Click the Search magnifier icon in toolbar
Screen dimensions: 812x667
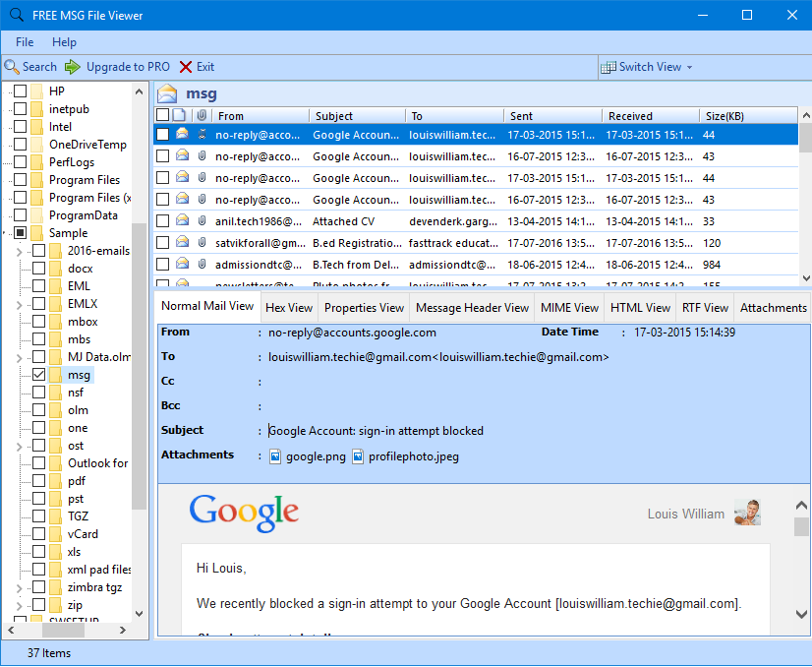(x=12, y=67)
